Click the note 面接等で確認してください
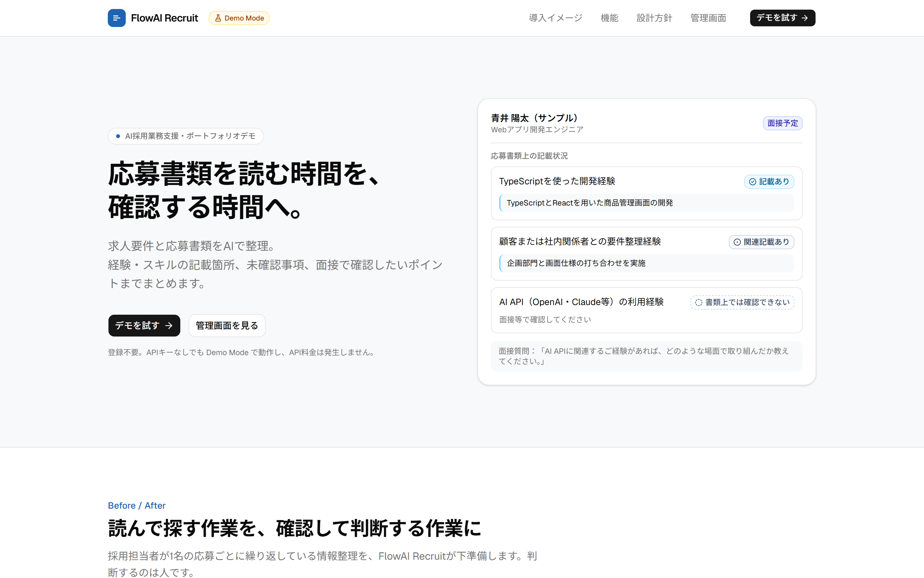This screenshot has height=578, width=924. pos(545,320)
